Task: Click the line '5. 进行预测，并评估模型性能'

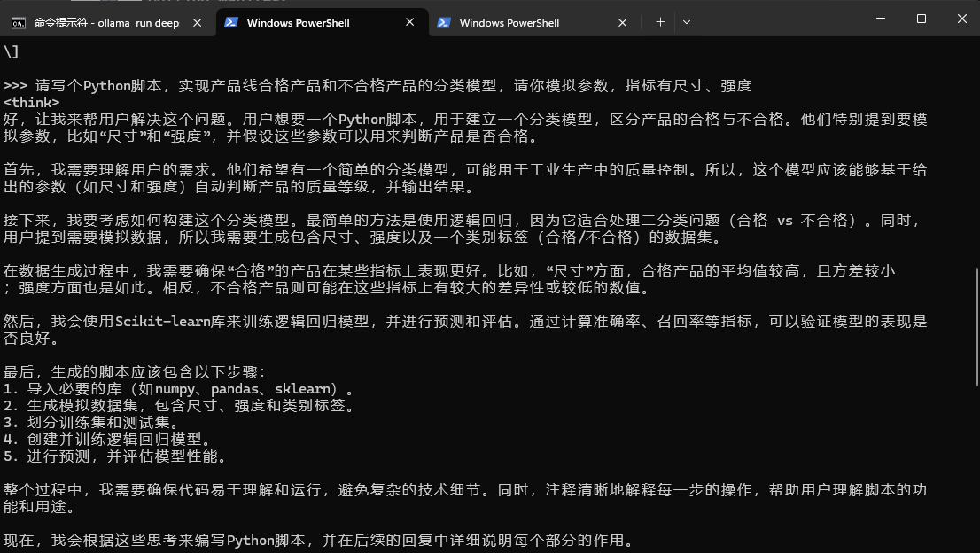Action: (115, 456)
